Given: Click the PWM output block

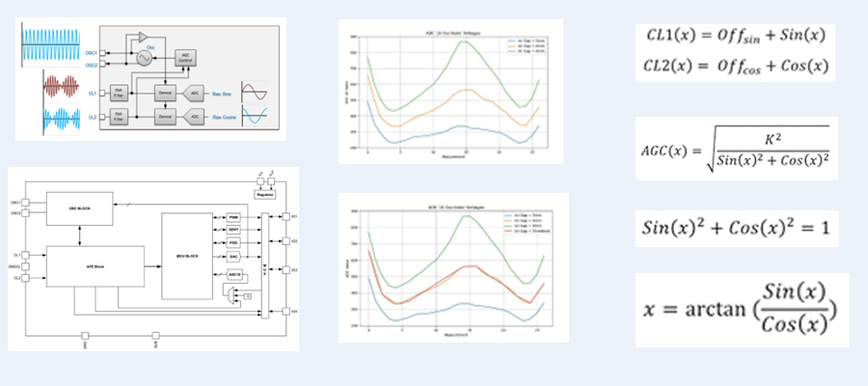Looking at the screenshot, I should click(x=233, y=218).
